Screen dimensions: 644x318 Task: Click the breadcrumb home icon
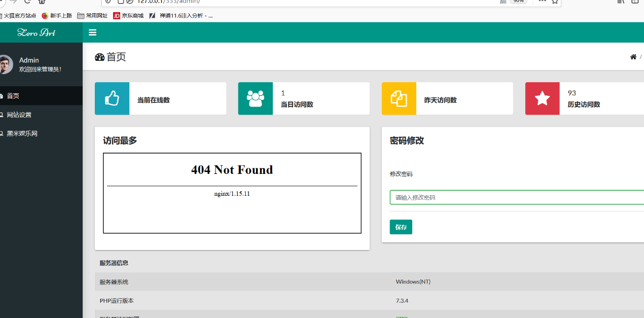633,57
